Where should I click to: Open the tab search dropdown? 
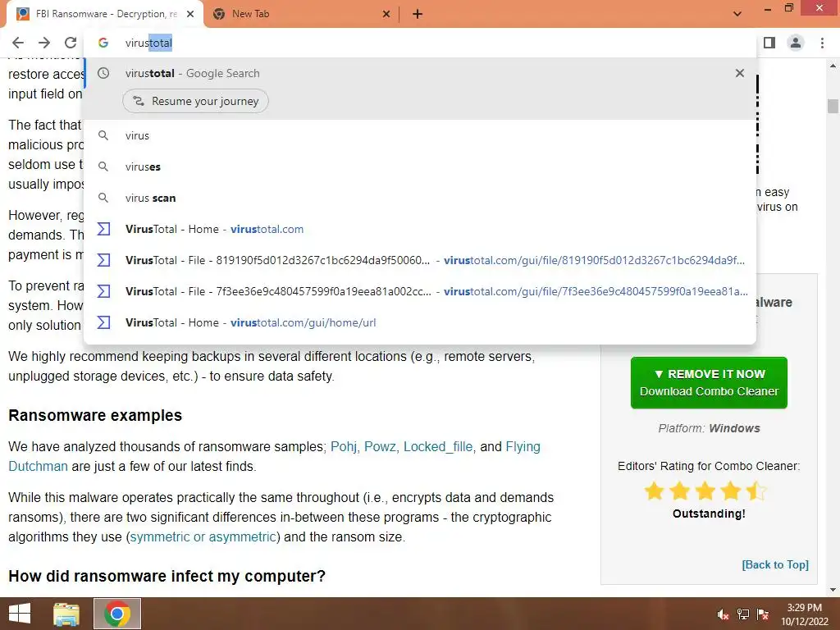tap(737, 14)
